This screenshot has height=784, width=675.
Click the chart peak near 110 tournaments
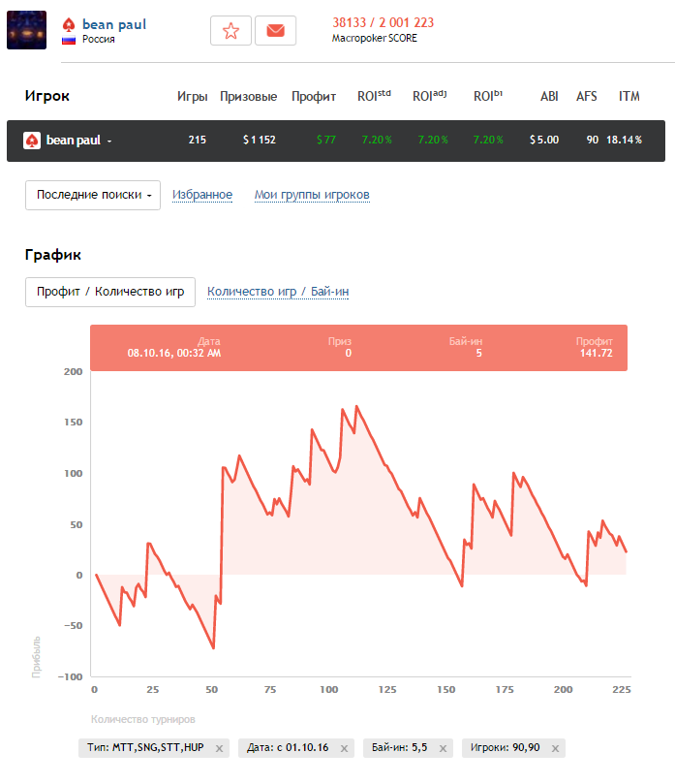pyautogui.click(x=355, y=406)
